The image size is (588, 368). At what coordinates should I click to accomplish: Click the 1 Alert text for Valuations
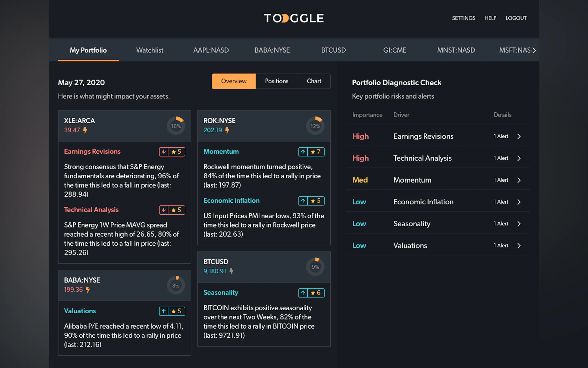coord(501,246)
